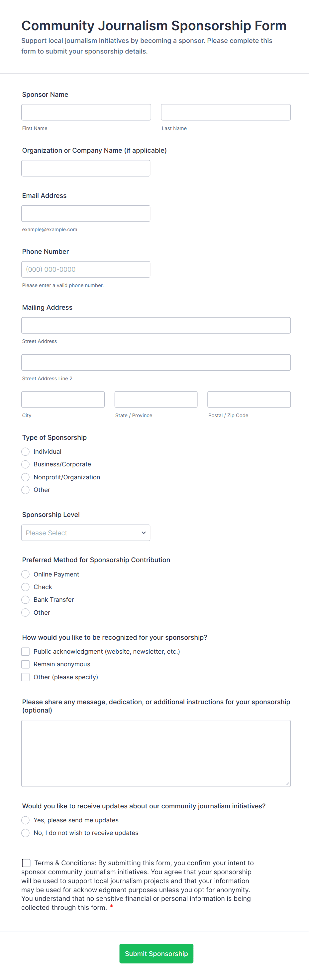
Task: Check the Public acknowledgment box
Action: click(x=26, y=651)
